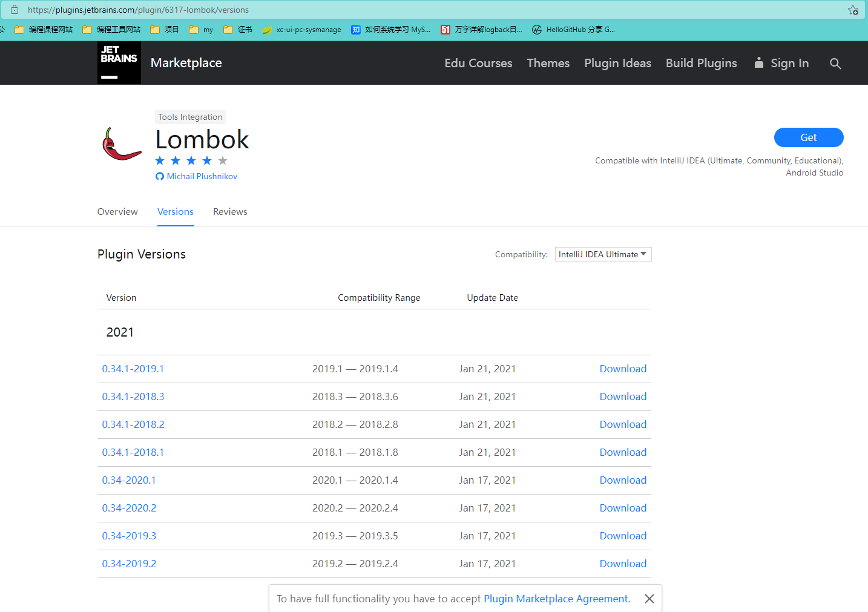Open Build Plugins in navigation bar
Image resolution: width=868 pixels, height=612 pixels.
coord(702,63)
